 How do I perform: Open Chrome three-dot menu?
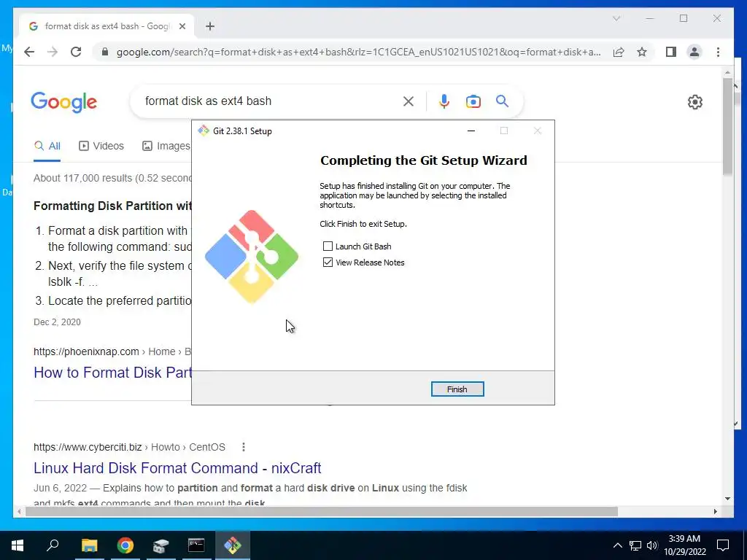tap(718, 52)
